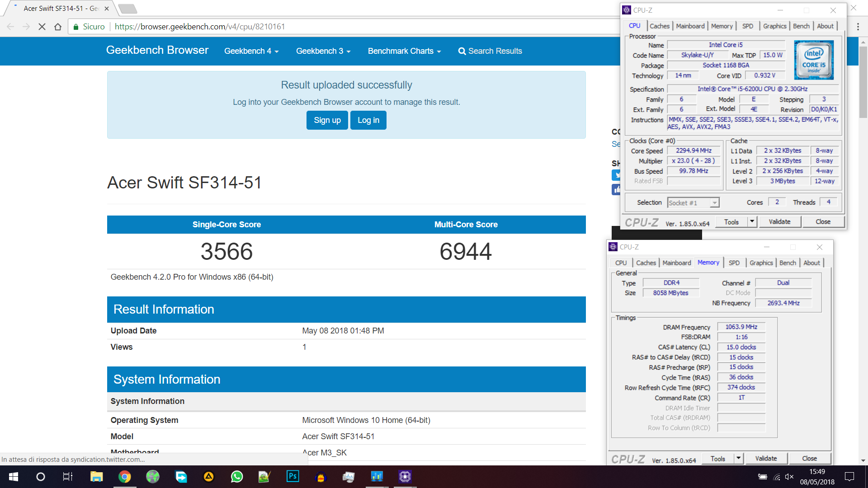Screen dimensions: 868x488
Task: Click Chrome's Home button
Action: [x=58, y=27]
